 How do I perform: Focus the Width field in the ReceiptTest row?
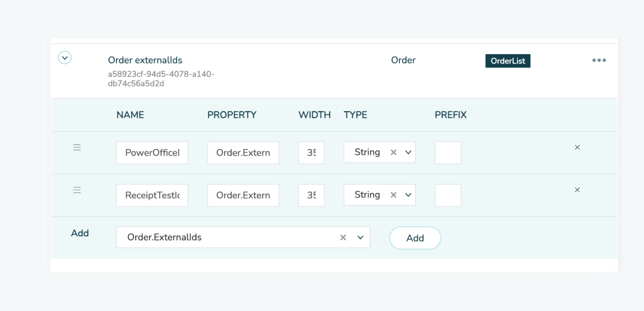[x=311, y=195]
